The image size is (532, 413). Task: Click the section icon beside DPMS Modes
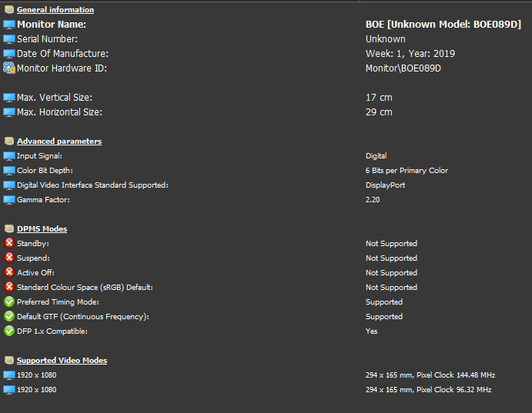9,228
